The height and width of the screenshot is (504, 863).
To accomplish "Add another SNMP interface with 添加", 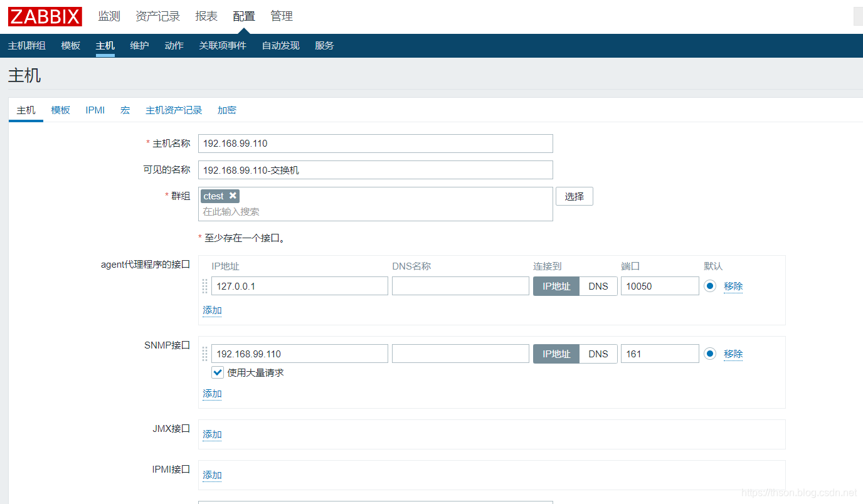I will coord(212,394).
